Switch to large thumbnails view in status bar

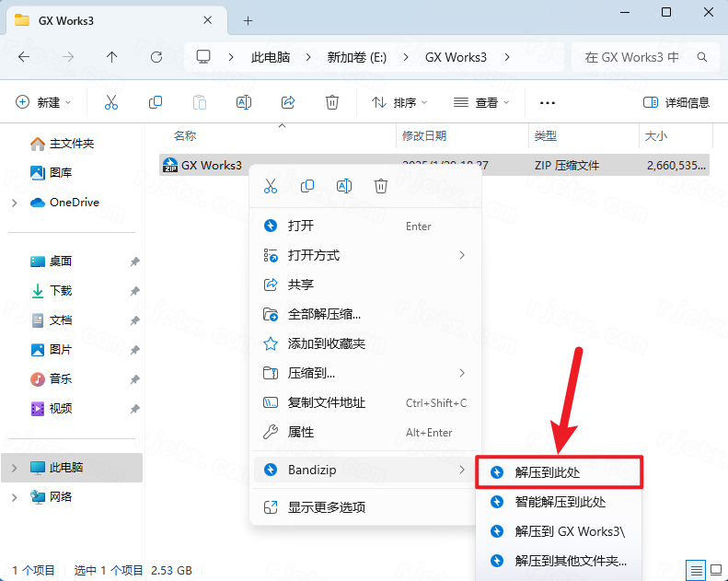coord(715,570)
